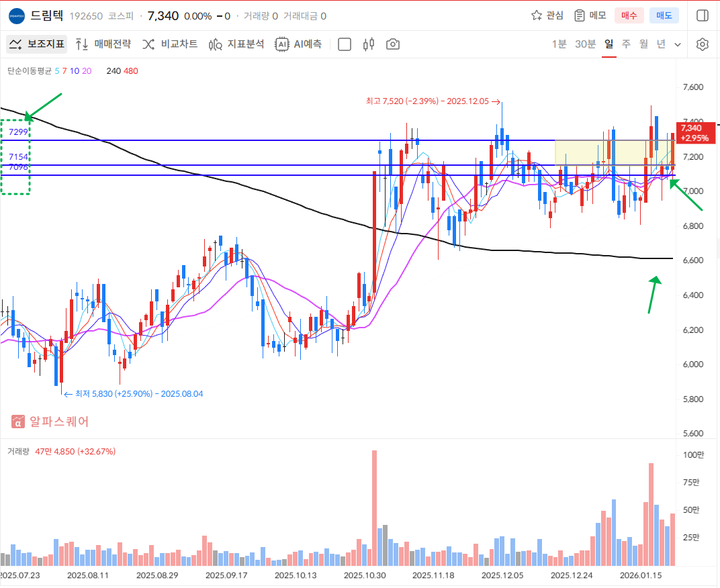Open the 비교차트 comparison chart
Screen dimensions: 720x588
coord(169,44)
